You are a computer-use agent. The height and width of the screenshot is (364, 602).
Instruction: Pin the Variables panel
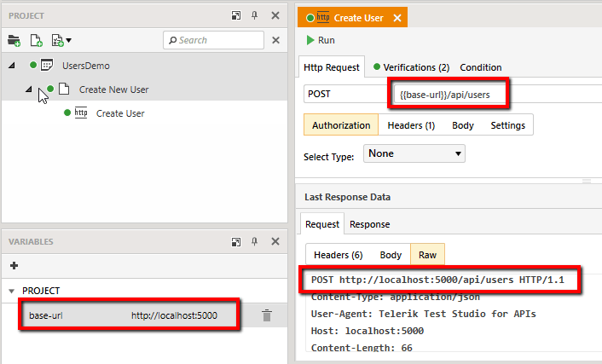point(255,241)
